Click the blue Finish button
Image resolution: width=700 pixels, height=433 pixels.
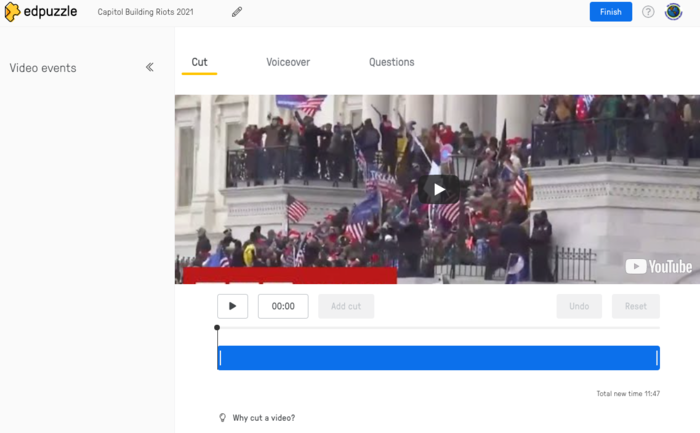tap(610, 12)
